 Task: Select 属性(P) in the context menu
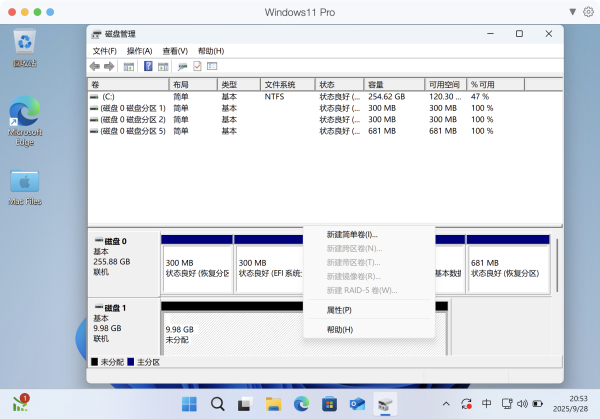(x=339, y=310)
